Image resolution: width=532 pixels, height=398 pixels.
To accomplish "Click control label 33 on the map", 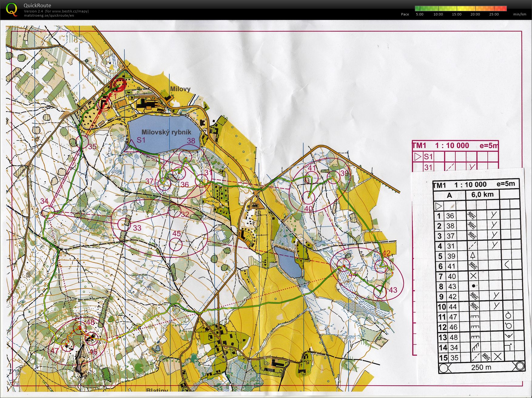I will click(x=137, y=228).
